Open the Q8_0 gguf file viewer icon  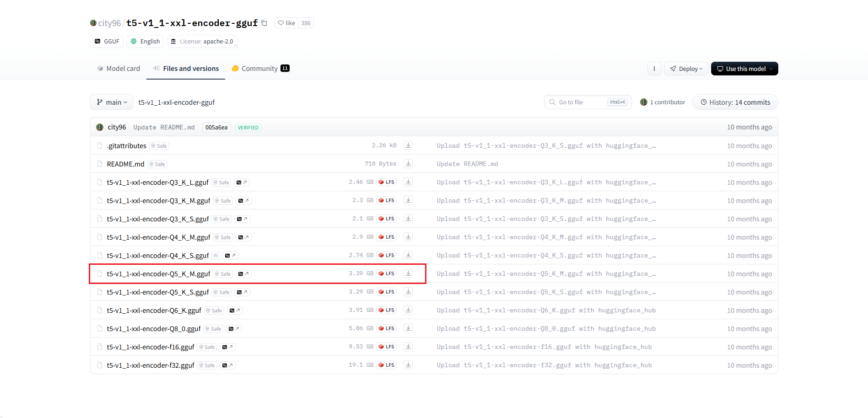[x=234, y=329]
